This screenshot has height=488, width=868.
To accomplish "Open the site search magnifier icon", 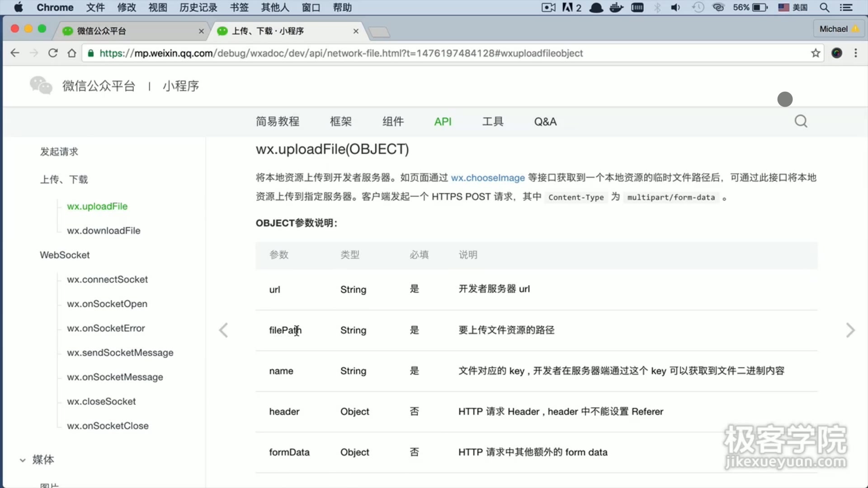I will (801, 121).
